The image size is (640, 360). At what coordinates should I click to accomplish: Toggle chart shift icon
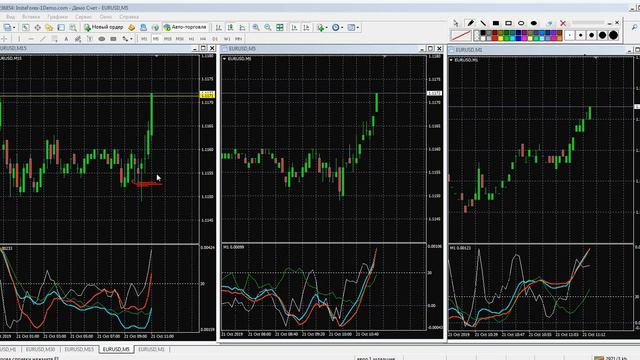point(306,27)
